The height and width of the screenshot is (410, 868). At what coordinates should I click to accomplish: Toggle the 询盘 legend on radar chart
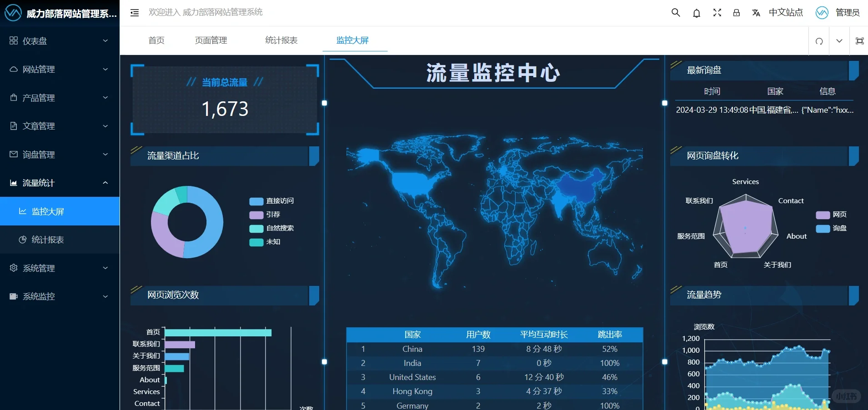tap(833, 229)
